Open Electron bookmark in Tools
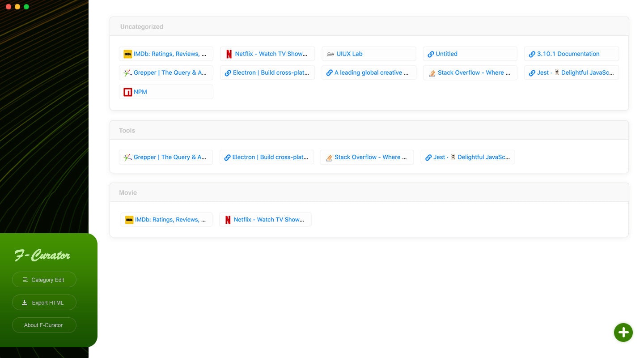Screen dimensions: 644x358 [267, 157]
